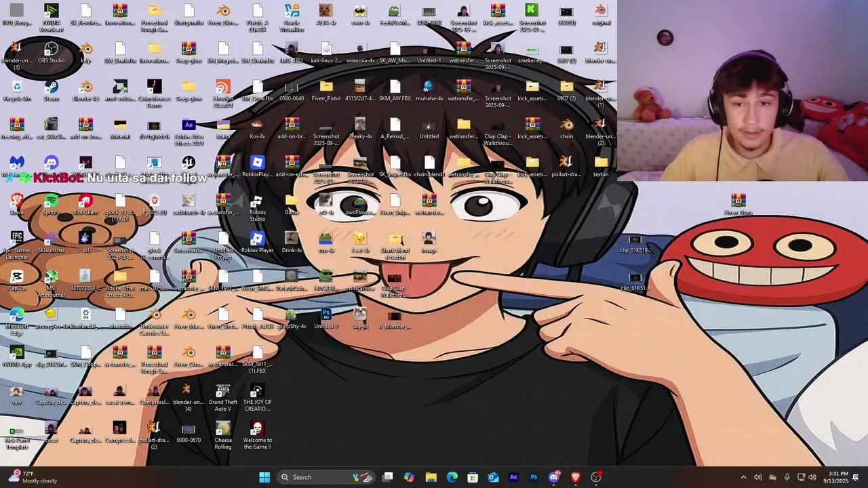Select the Untitled Project file
This screenshot has width=868, height=488.
coord(223,245)
